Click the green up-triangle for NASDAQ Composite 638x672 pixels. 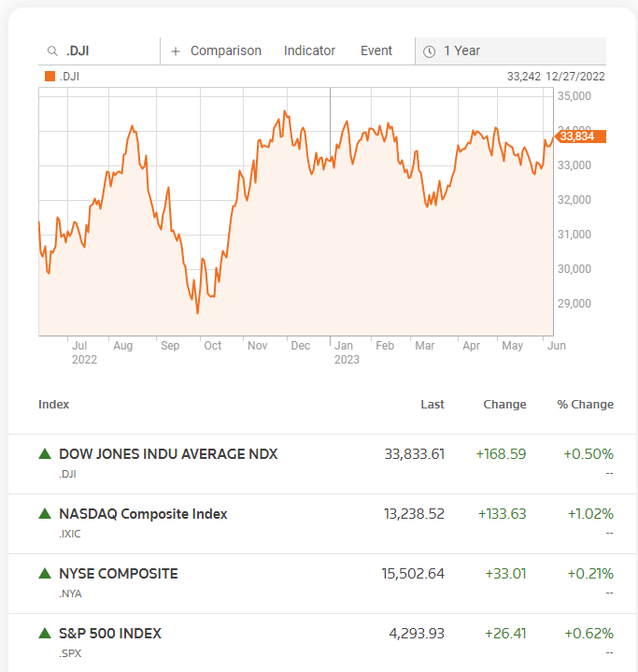45,513
